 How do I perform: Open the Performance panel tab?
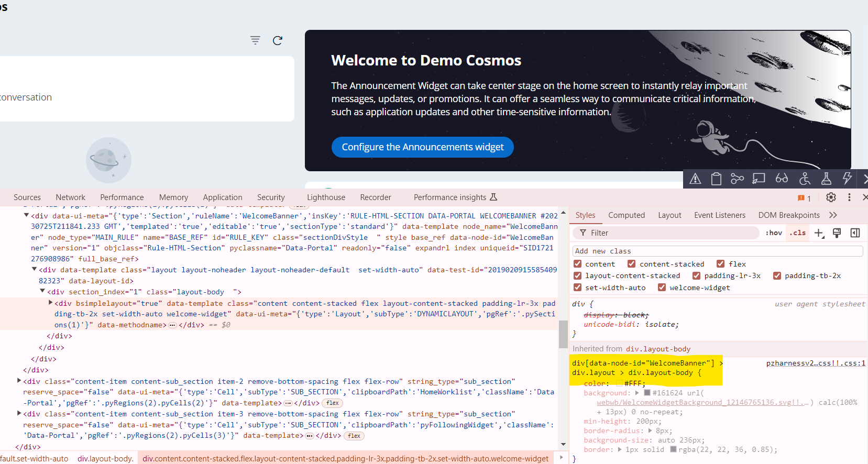(122, 197)
